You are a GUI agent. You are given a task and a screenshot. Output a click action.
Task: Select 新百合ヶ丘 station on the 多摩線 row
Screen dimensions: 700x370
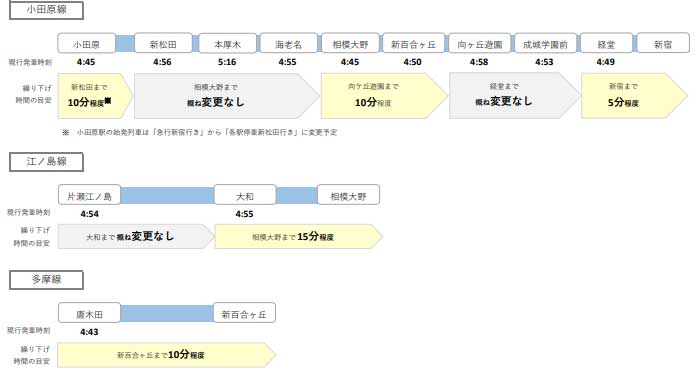[x=244, y=313]
